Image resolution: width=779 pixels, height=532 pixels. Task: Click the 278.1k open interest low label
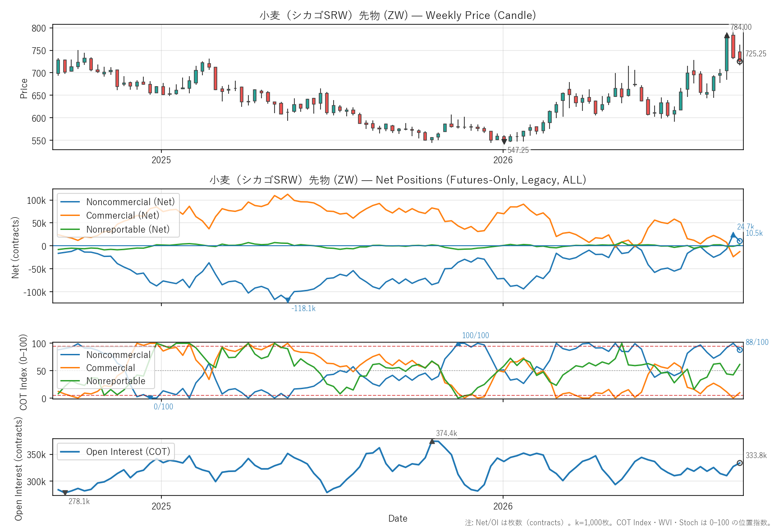[79, 501]
